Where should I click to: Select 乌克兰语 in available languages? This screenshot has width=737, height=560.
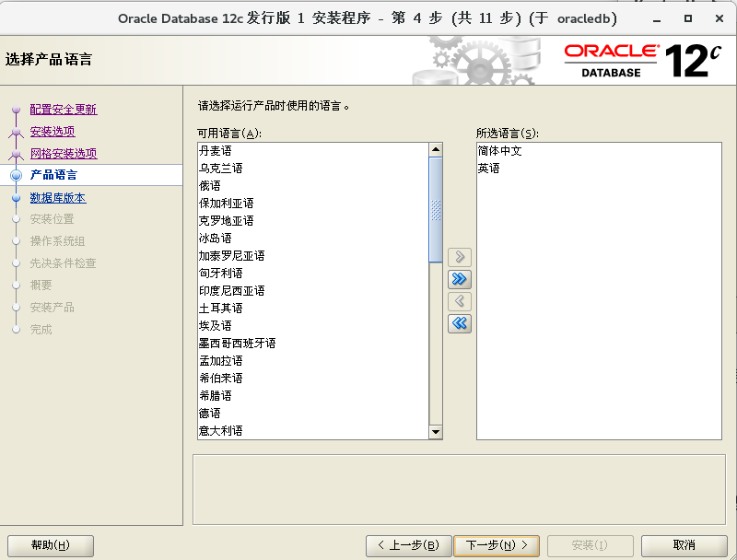click(x=313, y=169)
